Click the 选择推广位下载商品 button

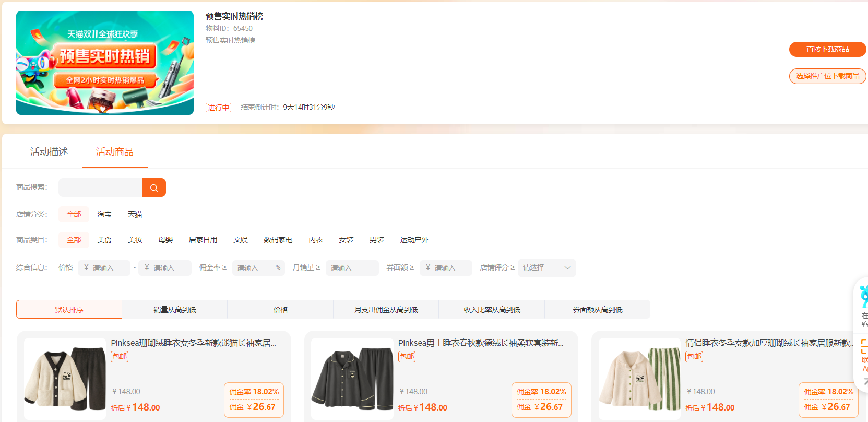(x=827, y=76)
